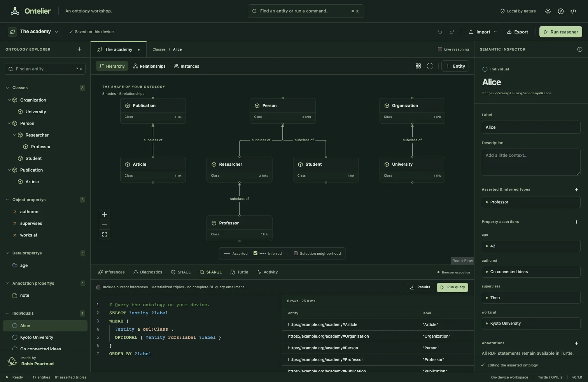Open the help question mark icon
The image size is (588, 382).
(x=561, y=11)
